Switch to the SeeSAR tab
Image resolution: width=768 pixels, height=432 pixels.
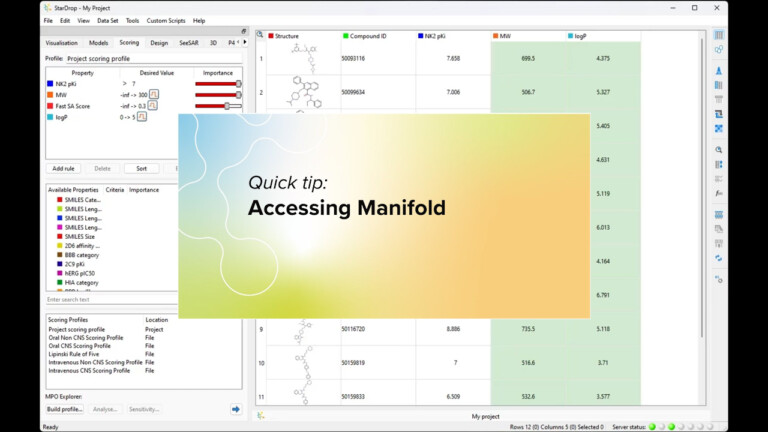188,43
